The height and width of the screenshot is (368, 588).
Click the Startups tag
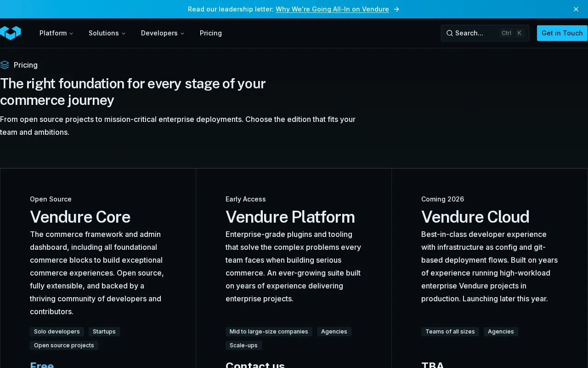tap(104, 332)
